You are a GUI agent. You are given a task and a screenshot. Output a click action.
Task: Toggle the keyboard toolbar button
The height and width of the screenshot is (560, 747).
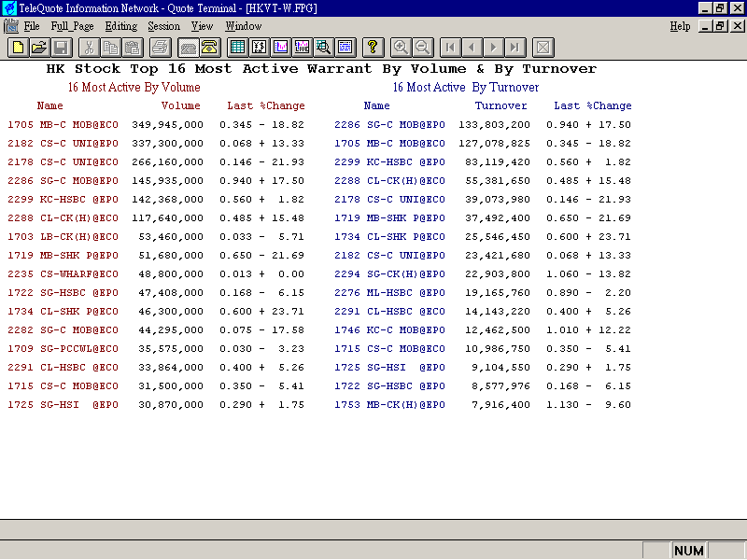[x=189, y=48]
